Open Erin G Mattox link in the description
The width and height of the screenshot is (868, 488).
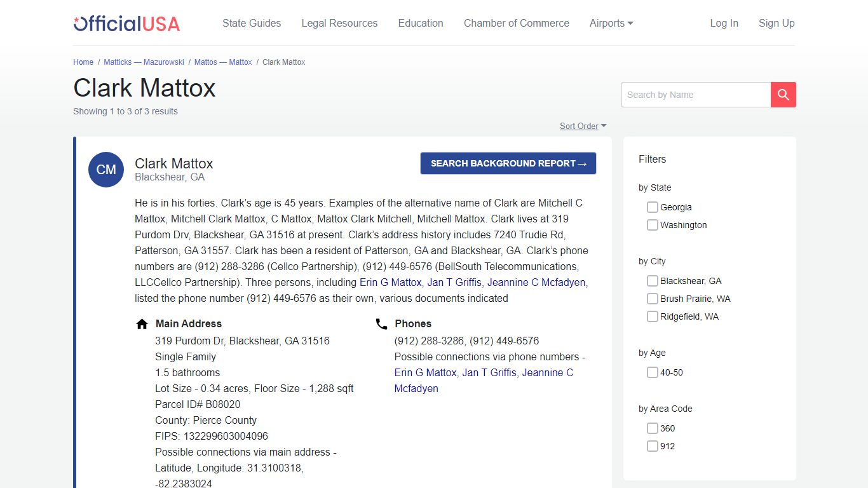[391, 283]
